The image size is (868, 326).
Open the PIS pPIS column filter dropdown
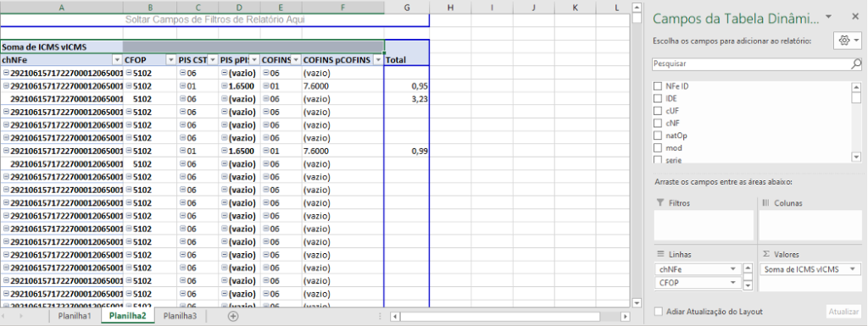254,59
